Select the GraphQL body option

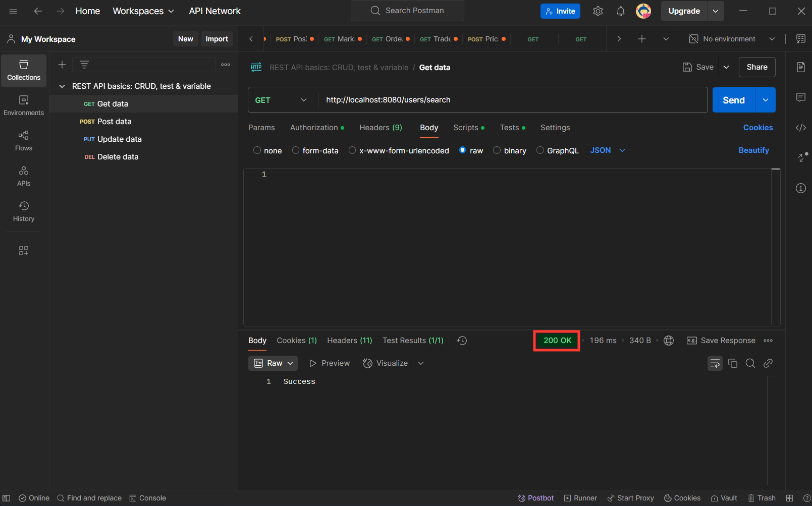coord(540,150)
